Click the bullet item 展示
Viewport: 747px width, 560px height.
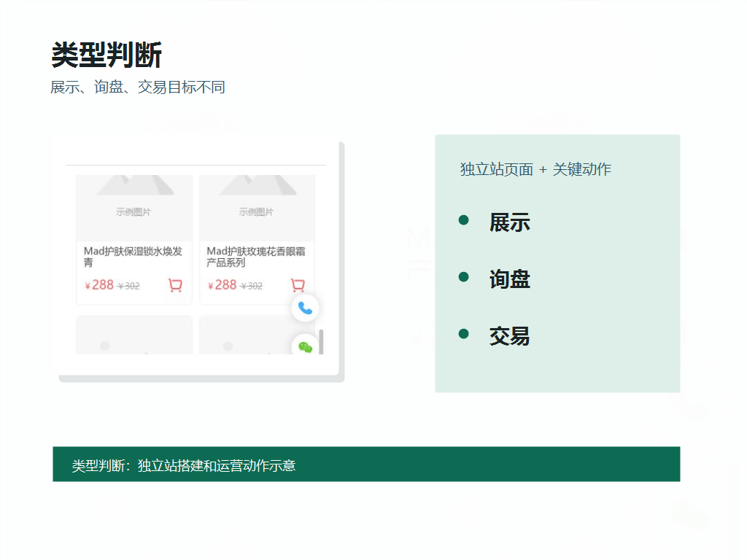[509, 222]
